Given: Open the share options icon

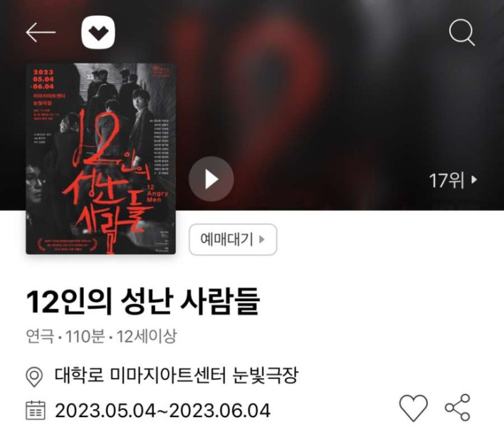Looking at the screenshot, I should click(458, 407).
